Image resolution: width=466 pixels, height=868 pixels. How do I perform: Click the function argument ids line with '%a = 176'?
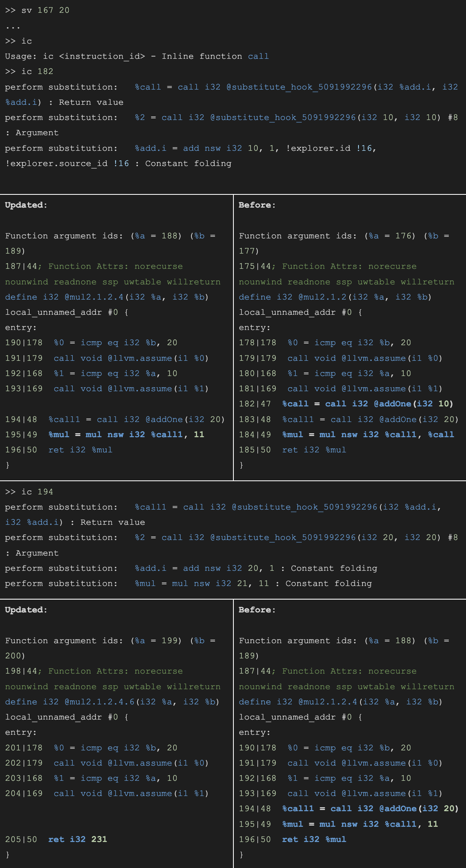pyautogui.click(x=344, y=236)
